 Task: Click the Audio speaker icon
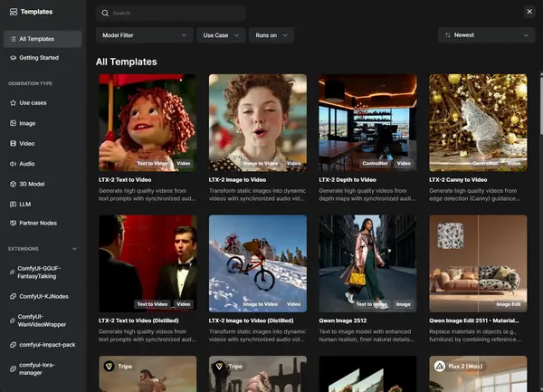pyautogui.click(x=14, y=164)
